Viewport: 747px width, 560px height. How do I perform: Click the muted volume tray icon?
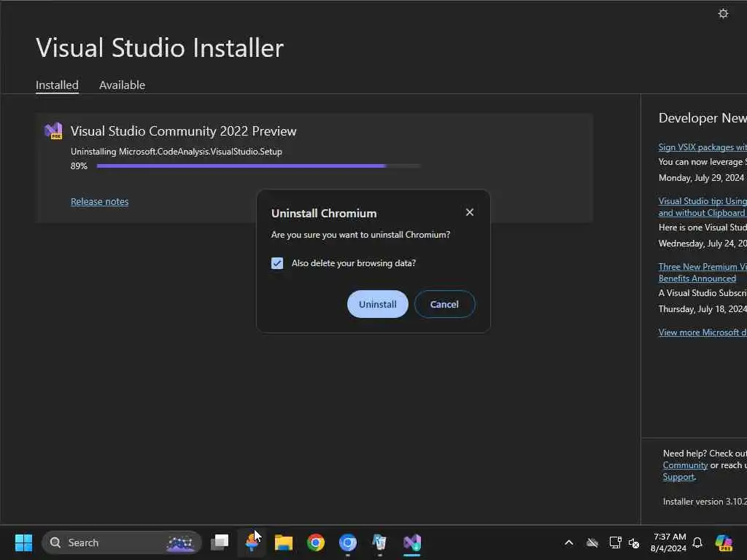[634, 542]
